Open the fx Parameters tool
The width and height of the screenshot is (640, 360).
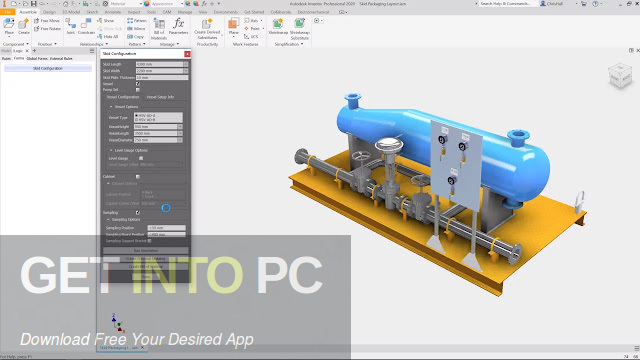(178, 26)
